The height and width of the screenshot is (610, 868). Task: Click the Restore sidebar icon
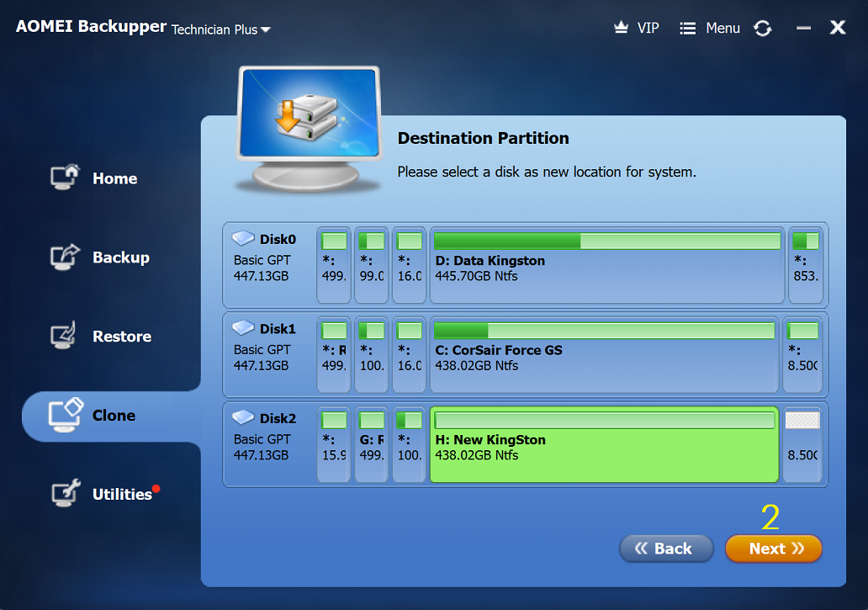coord(65,336)
